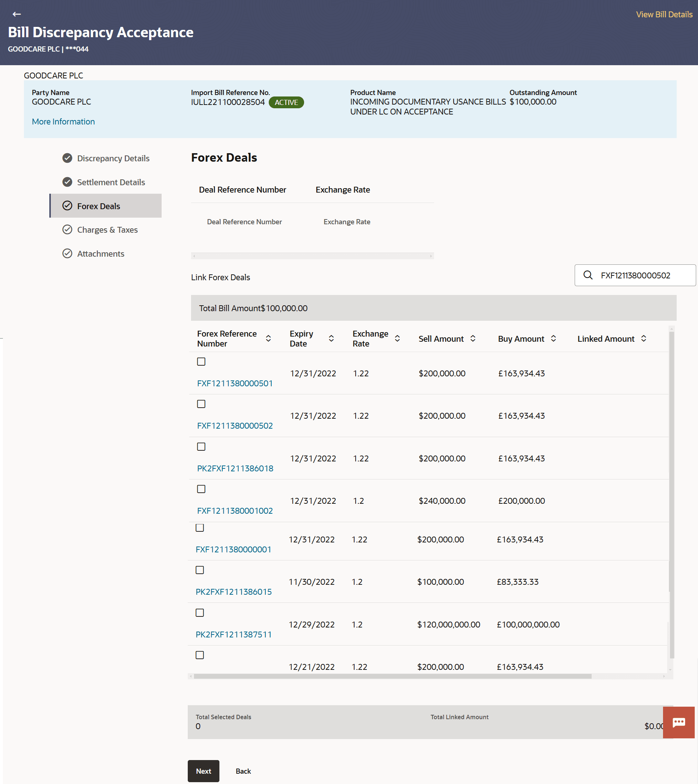Click the Outstanding Amount $100,000.00 value

[533, 102]
